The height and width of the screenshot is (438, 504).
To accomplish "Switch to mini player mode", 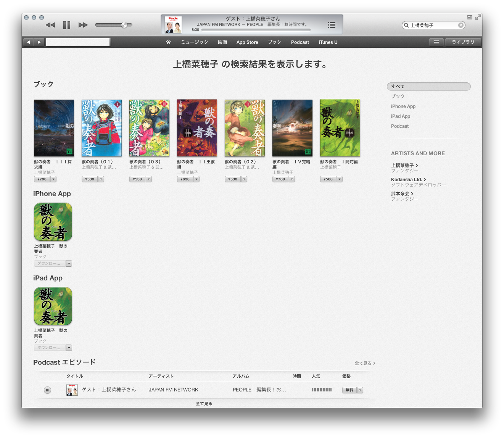I will 470,17.
